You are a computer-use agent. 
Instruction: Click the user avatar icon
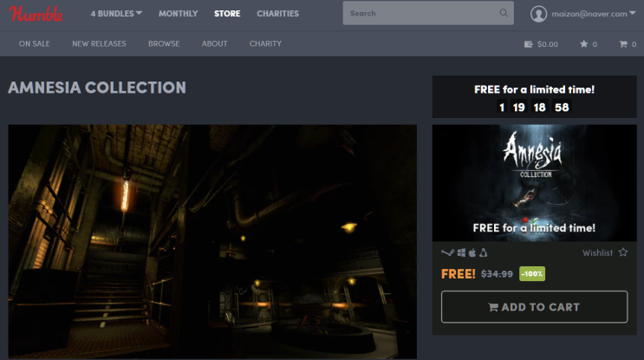click(x=538, y=14)
